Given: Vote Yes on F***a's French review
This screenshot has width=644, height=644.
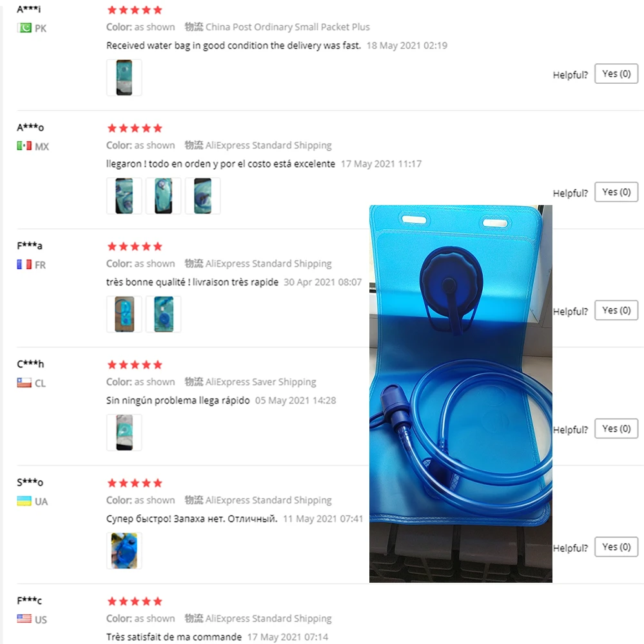Looking at the screenshot, I should click(x=616, y=311).
